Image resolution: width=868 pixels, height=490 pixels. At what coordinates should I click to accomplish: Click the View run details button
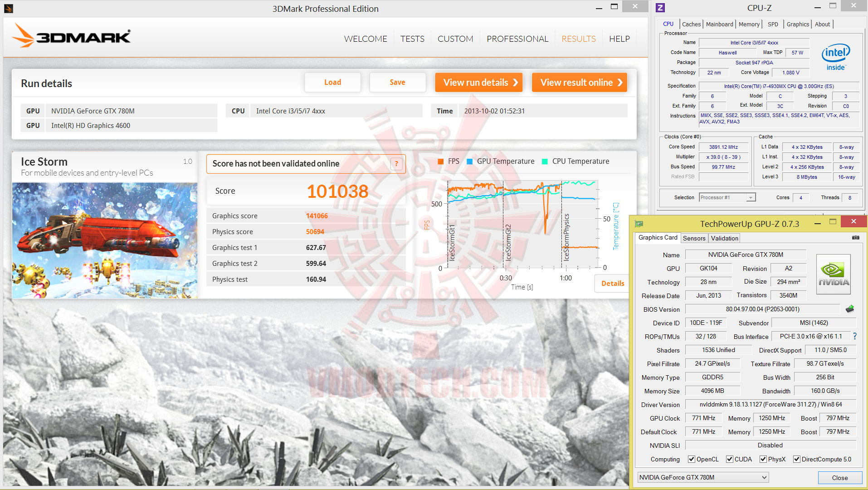479,82
